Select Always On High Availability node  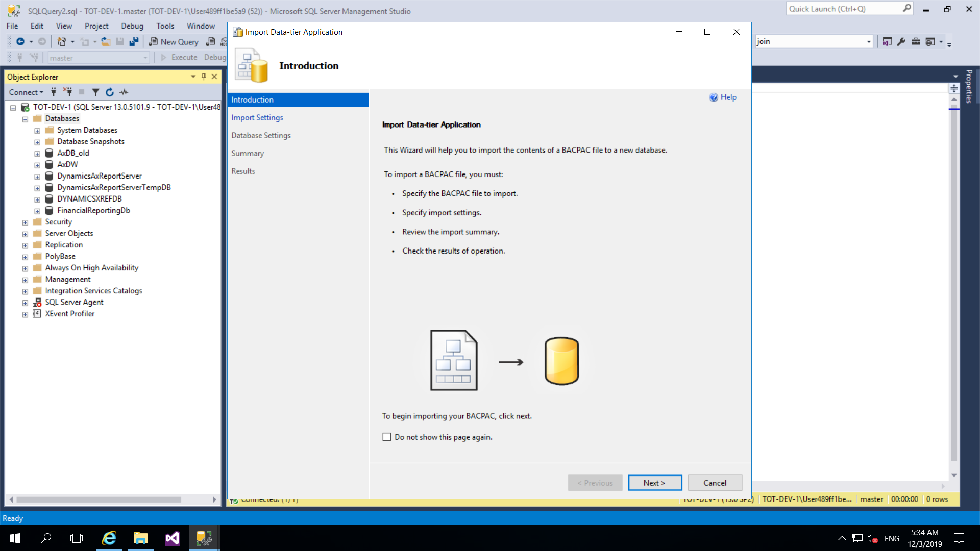click(92, 268)
